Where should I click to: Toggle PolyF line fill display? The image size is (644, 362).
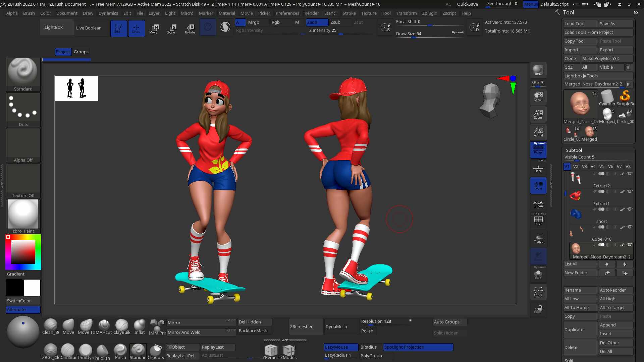tap(538, 220)
